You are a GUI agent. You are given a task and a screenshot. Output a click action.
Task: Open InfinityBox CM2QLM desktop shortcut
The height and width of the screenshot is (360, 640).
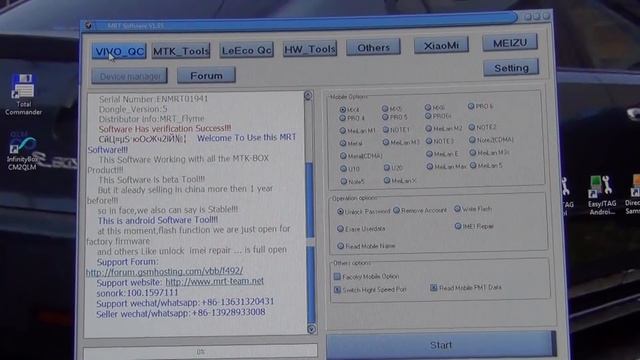[x=22, y=152]
